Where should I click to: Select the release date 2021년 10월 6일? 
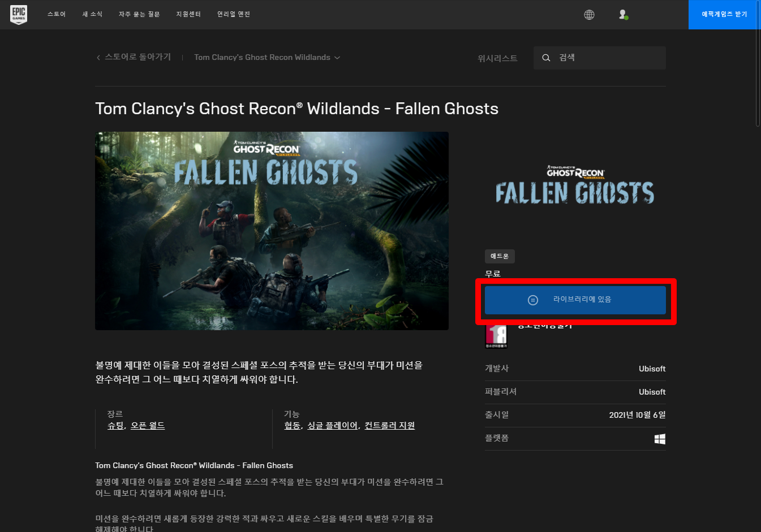[637, 415]
